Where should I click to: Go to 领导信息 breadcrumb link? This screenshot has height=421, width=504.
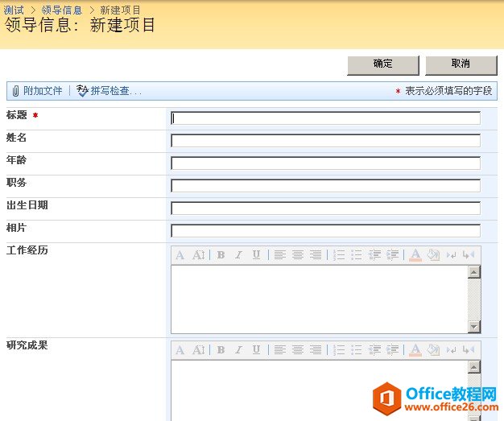(x=62, y=10)
